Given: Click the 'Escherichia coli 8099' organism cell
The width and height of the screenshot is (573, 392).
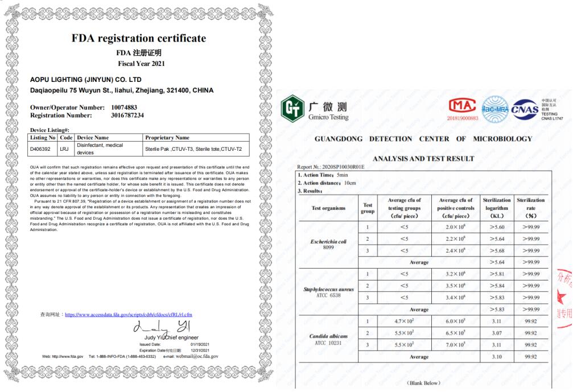Looking at the screenshot, I should point(328,245).
